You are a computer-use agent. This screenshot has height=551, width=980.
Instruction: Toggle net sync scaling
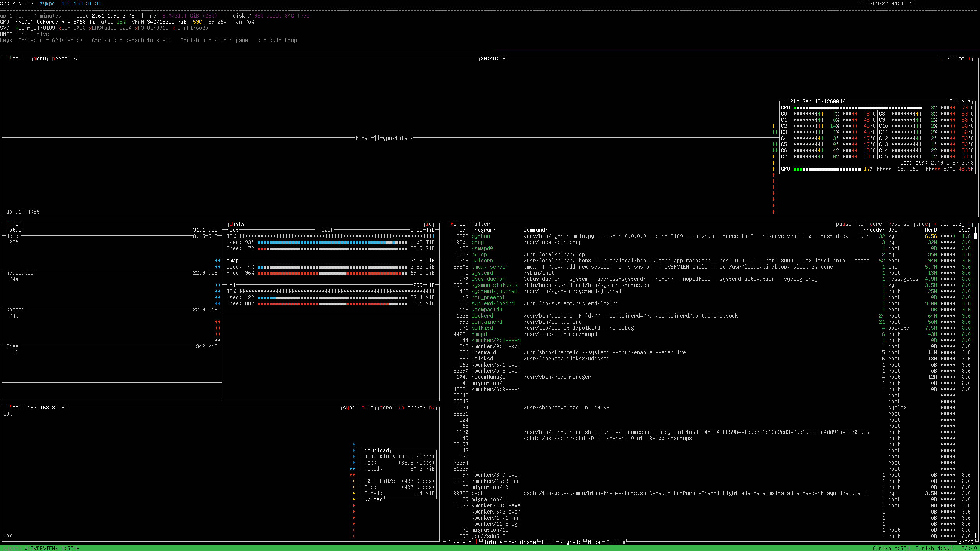click(x=349, y=408)
